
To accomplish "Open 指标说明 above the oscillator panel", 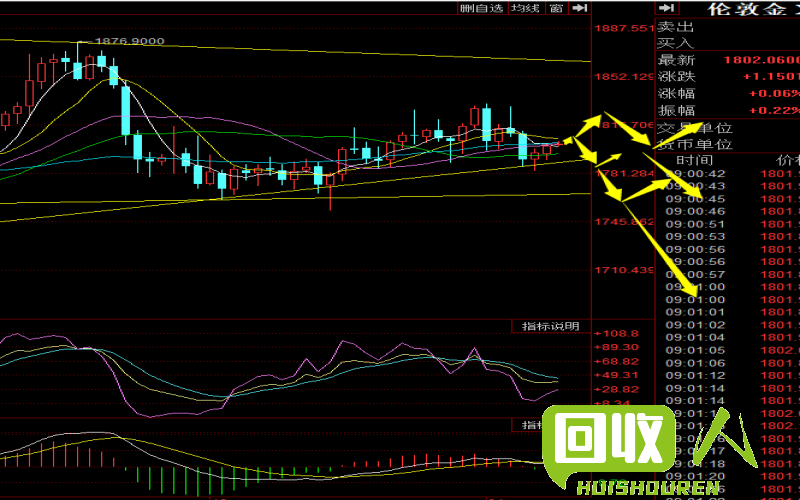I will [x=551, y=326].
